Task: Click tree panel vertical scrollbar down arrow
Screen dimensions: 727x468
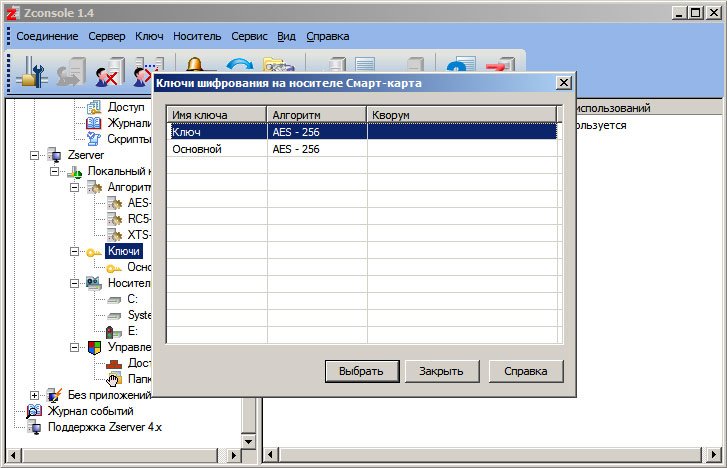Action: coord(249,442)
